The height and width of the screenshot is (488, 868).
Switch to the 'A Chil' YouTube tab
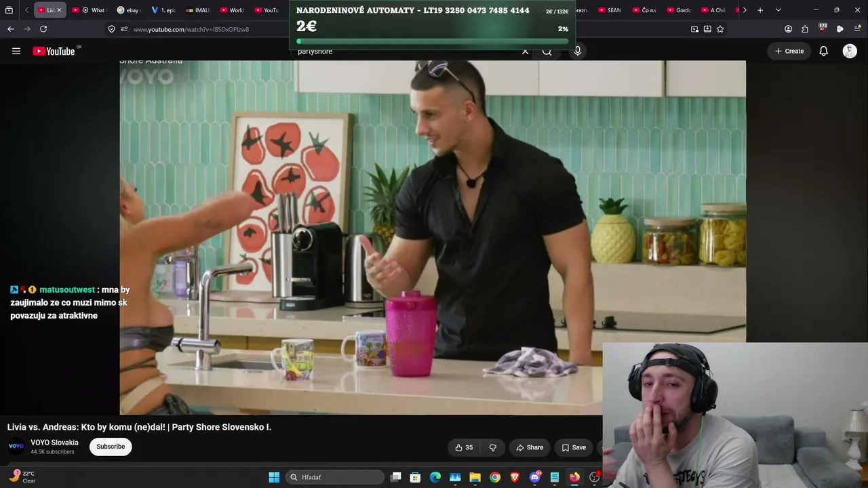(x=713, y=10)
